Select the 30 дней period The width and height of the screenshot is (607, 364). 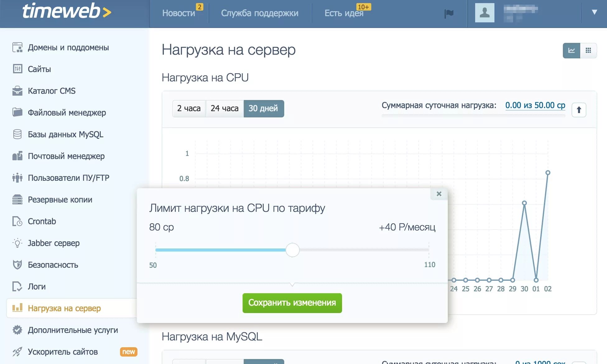point(263,108)
